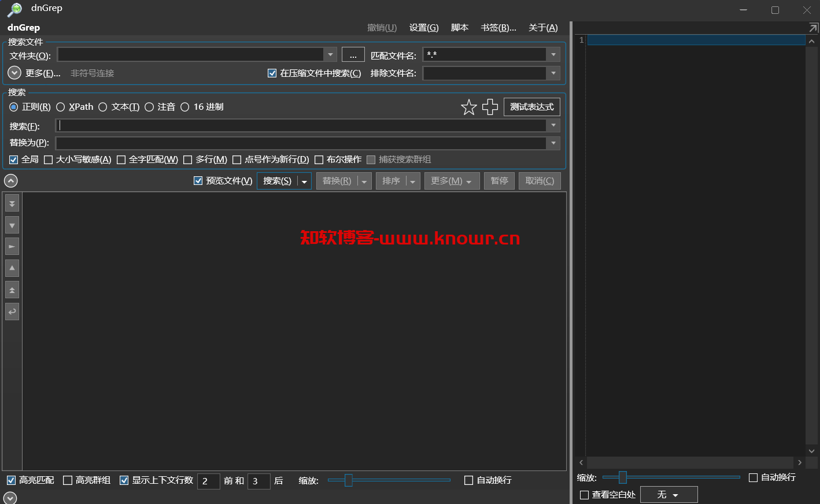Open the 无 whitespace dropdown

pos(668,495)
